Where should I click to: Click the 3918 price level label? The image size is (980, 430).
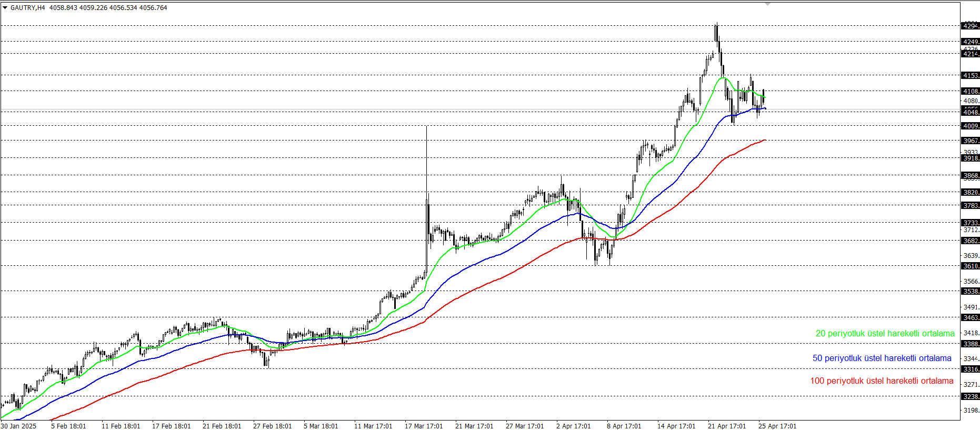[971, 158]
